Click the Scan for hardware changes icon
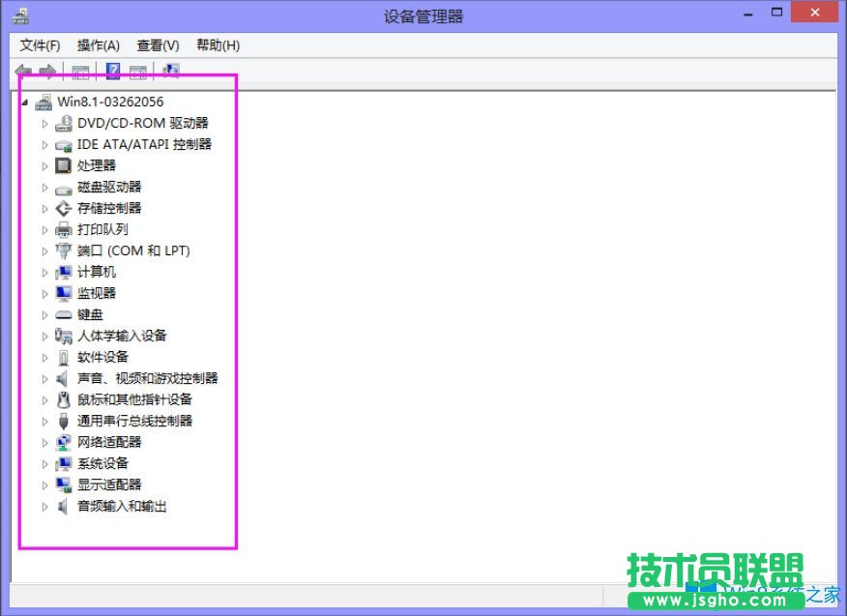Screen dimensions: 847x616 [171, 71]
